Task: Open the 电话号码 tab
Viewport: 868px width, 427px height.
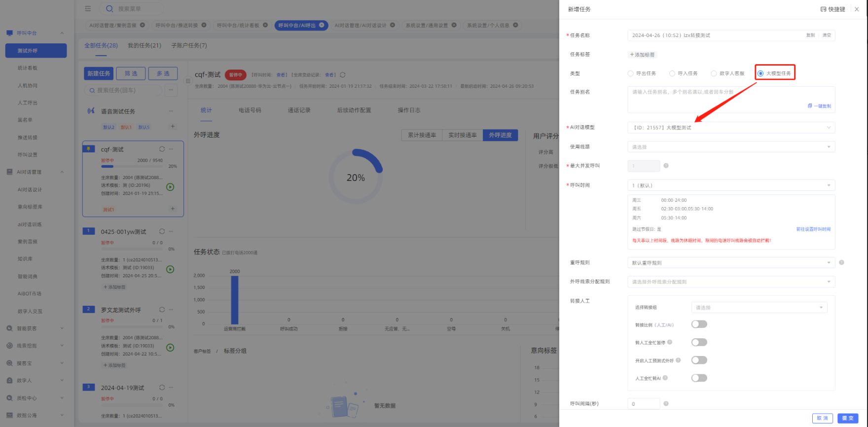Action: (250, 110)
